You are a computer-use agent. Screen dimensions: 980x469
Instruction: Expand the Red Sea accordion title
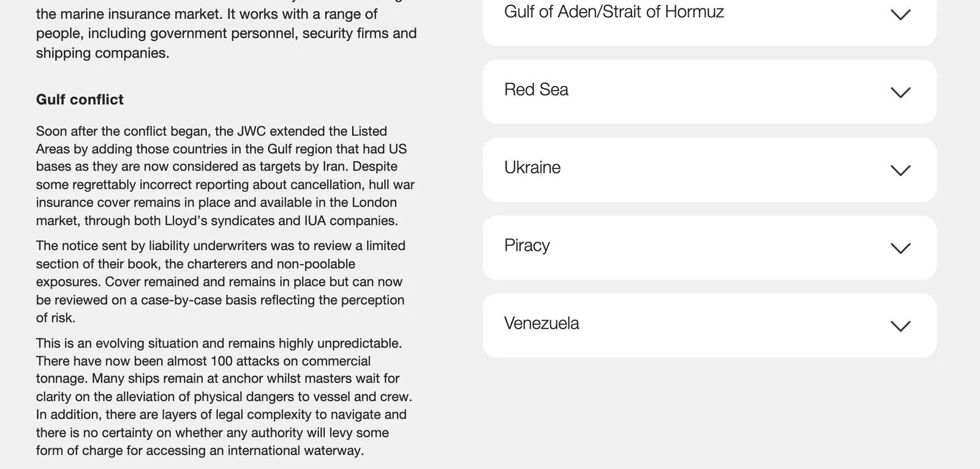pos(536,90)
